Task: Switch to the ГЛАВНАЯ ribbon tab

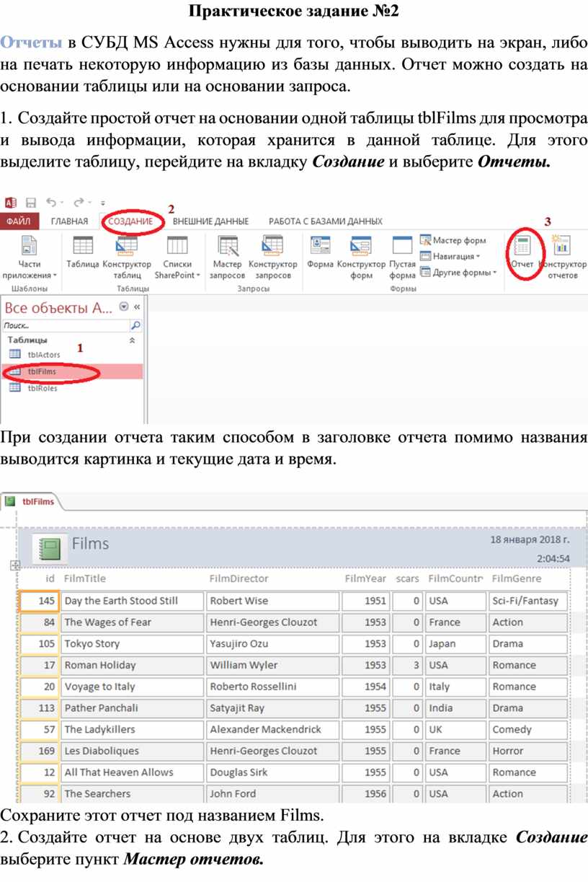Action: click(x=69, y=221)
